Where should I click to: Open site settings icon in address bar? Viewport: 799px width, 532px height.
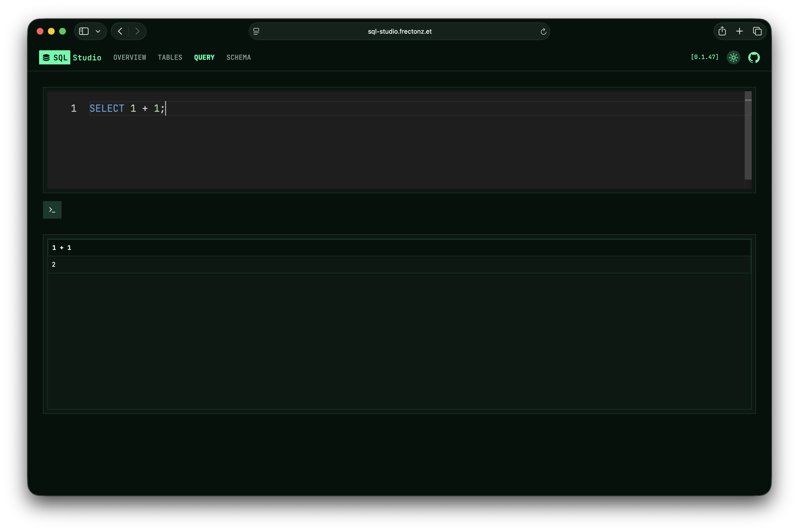tap(256, 31)
